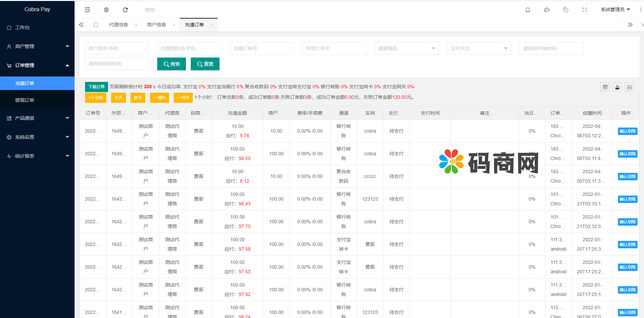Click the globe icon in top bar
The height and width of the screenshot is (318, 644).
pos(106,10)
